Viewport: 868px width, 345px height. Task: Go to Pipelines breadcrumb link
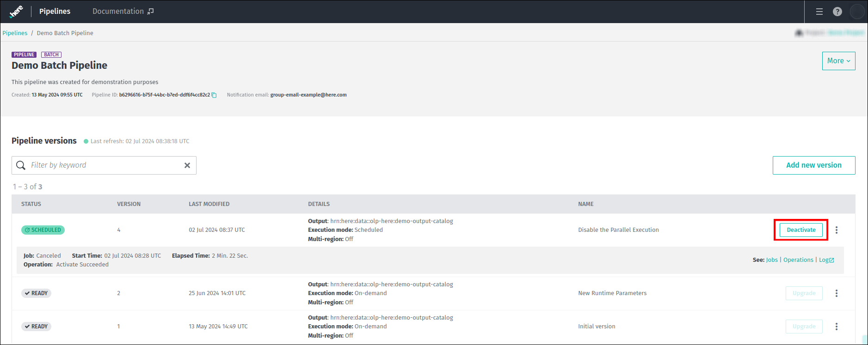point(15,33)
